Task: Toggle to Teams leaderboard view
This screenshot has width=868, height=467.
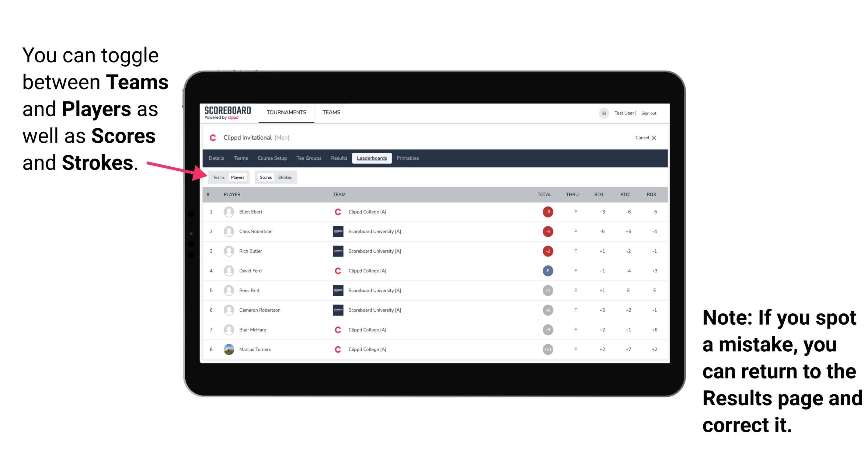Action: [218, 177]
